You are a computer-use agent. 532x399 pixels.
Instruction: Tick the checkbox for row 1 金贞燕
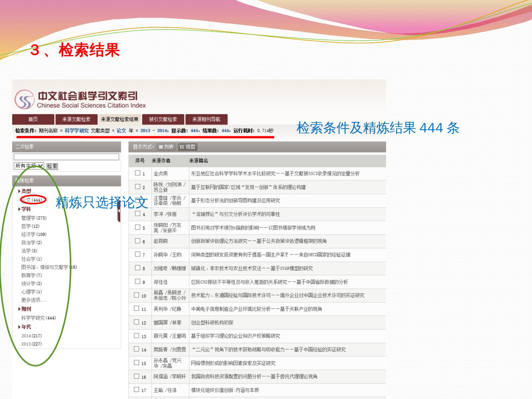138,173
